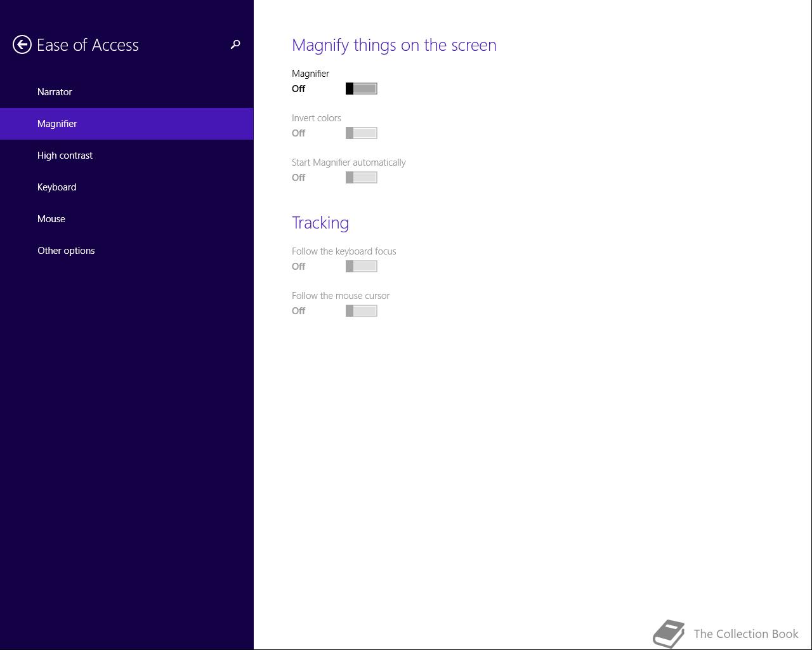The width and height of the screenshot is (812, 650).
Task: Click the Follow the keyboard focus label
Action: [344, 251]
